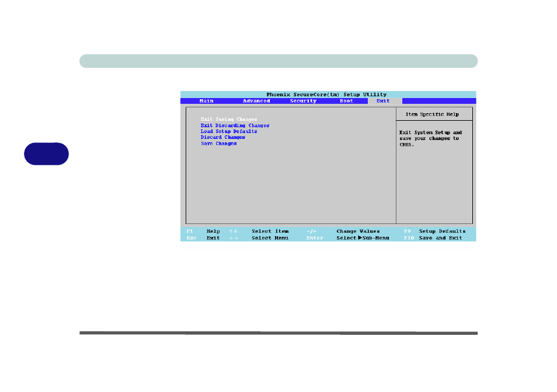The width and height of the screenshot is (557, 392).
Task: Click the F1 Help key hint
Action: point(203,232)
